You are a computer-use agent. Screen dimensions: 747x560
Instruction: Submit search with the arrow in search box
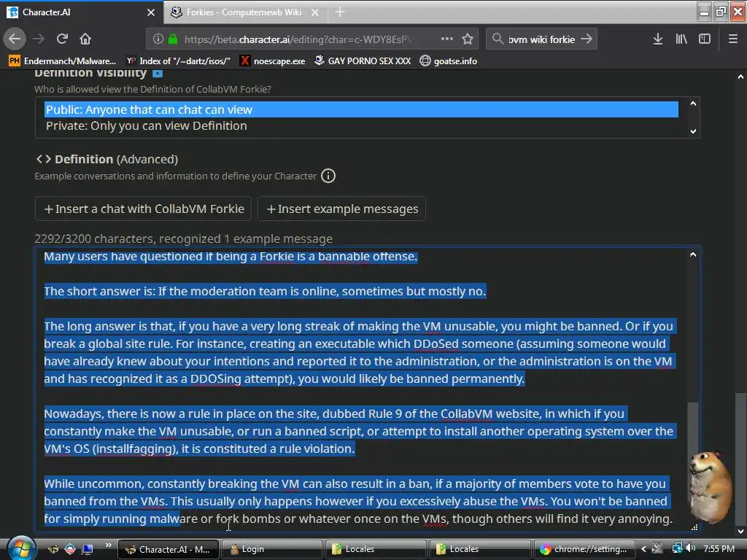coord(587,39)
